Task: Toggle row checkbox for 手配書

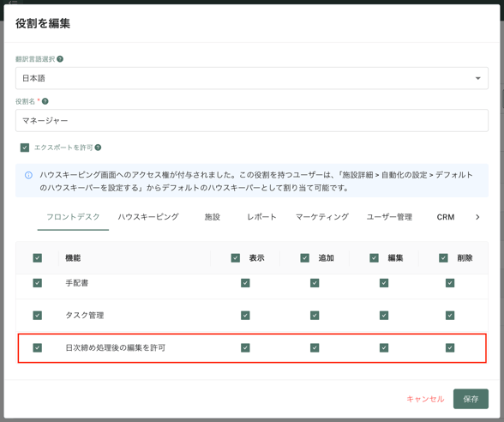Action: point(38,283)
